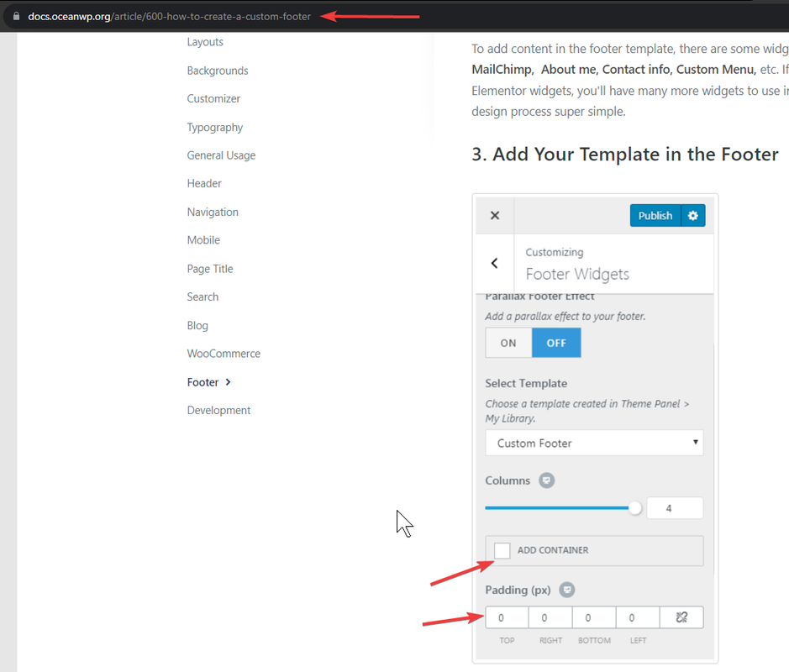Go to the WooCommerce category
789x672 pixels.
click(224, 354)
